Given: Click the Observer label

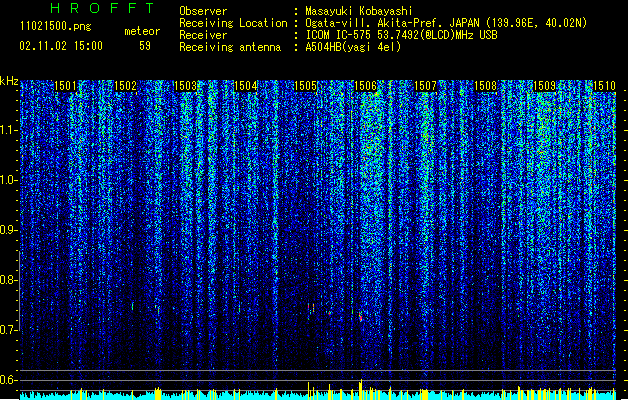Looking at the screenshot, I should (203, 11).
